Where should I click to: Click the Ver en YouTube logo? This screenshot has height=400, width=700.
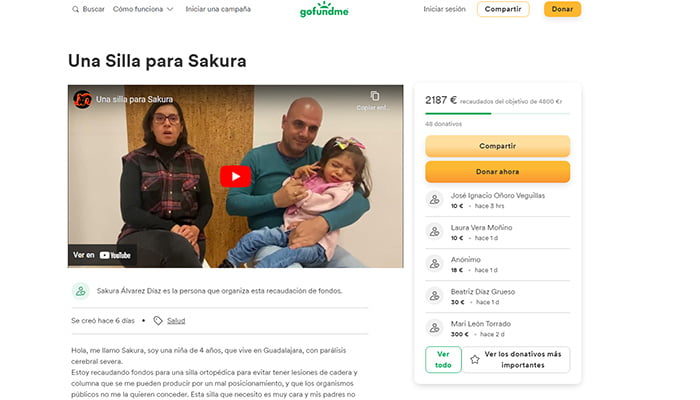click(x=115, y=255)
